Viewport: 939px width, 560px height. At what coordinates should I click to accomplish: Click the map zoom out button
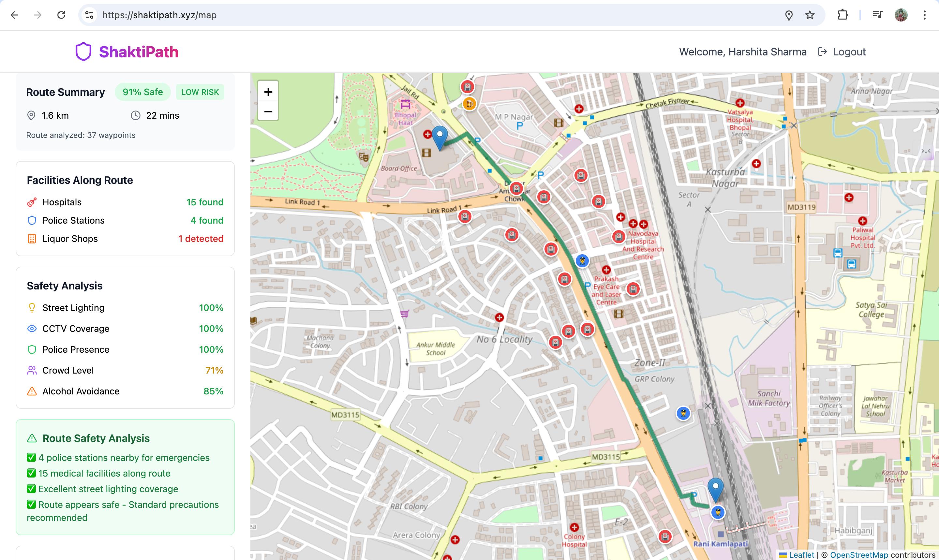click(268, 111)
